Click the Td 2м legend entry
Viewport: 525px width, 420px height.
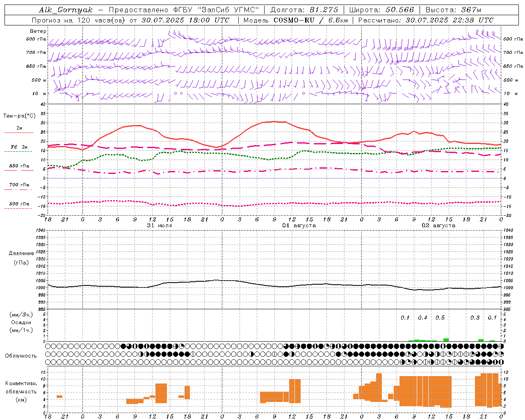[19, 147]
